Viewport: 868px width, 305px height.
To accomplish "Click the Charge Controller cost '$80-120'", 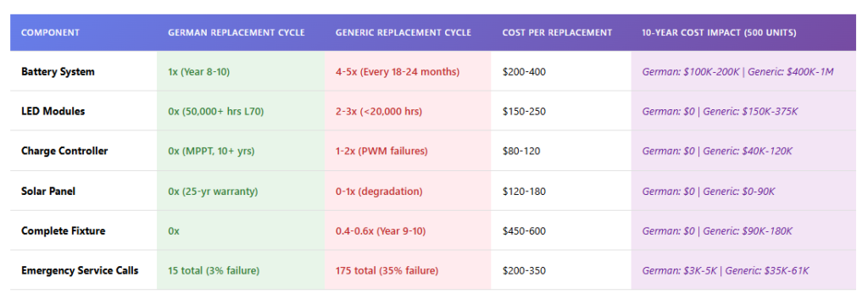I will [x=521, y=151].
